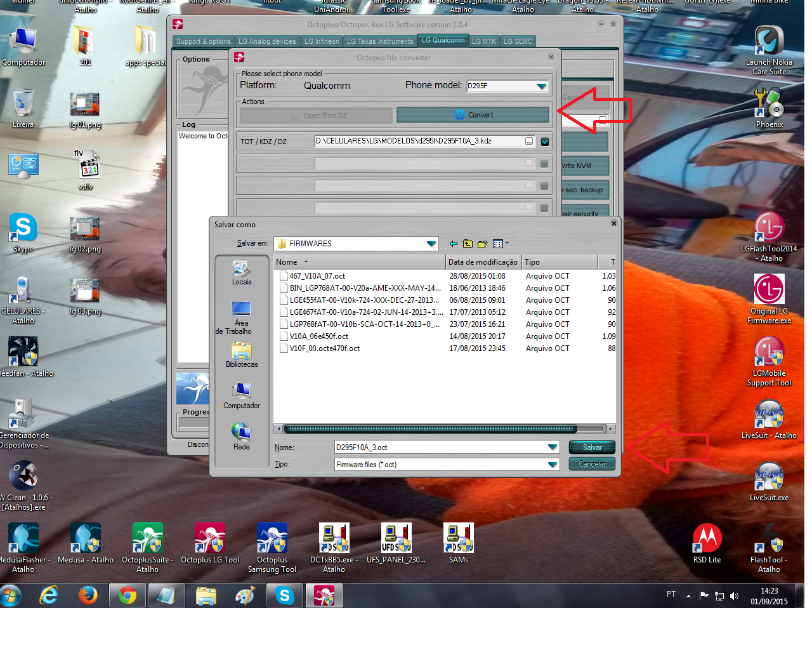The width and height of the screenshot is (812, 650).
Task: Click the volume icon in system tray
Action: [x=734, y=595]
